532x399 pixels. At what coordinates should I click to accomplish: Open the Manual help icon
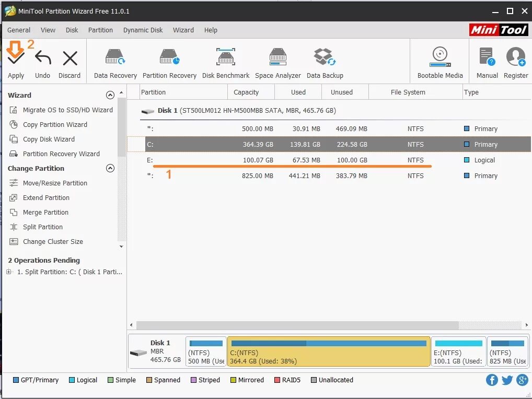point(487,63)
